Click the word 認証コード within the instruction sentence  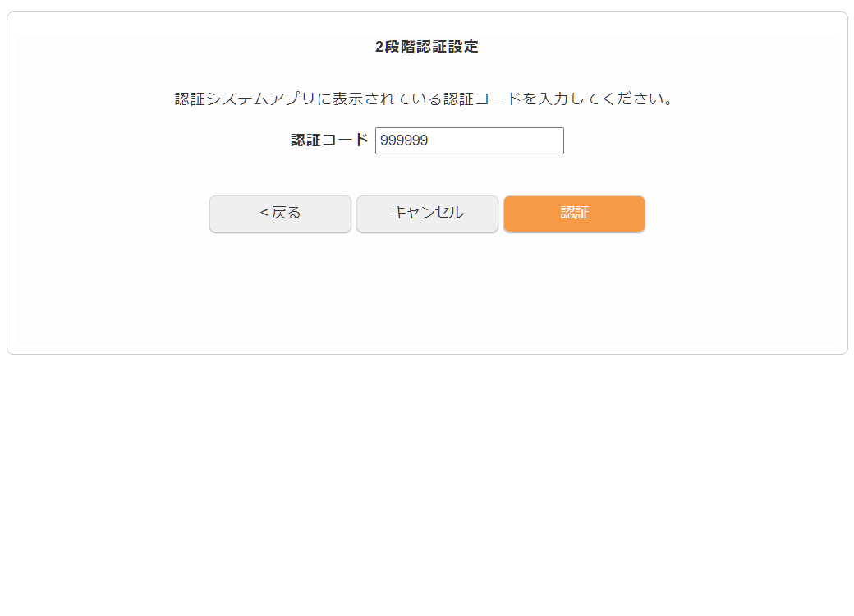click(x=482, y=99)
